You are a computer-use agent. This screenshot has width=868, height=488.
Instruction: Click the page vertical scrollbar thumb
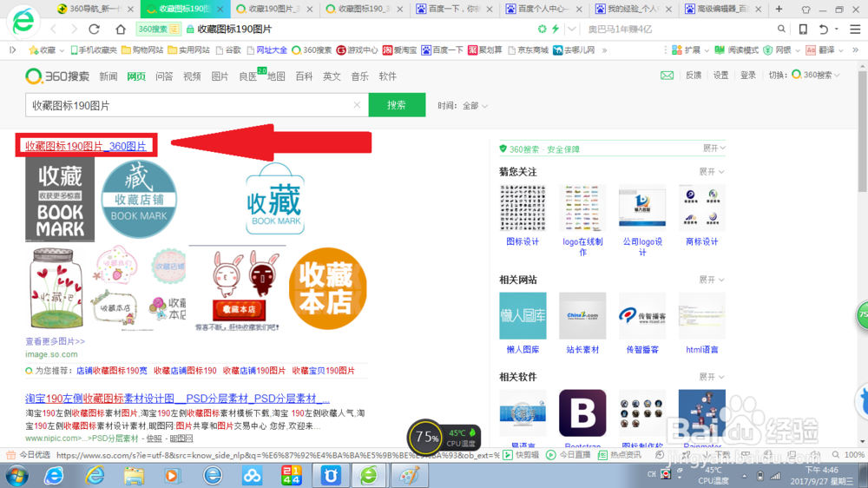click(863, 130)
